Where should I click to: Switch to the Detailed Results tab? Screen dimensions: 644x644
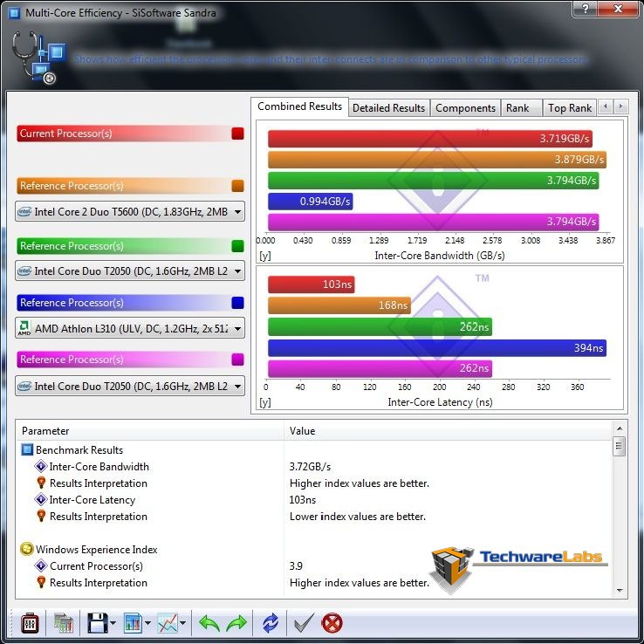pos(388,108)
